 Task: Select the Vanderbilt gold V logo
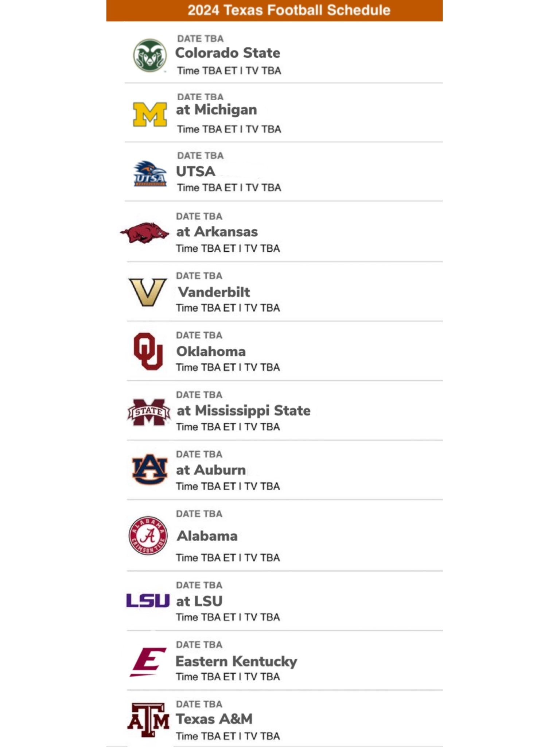[148, 292]
